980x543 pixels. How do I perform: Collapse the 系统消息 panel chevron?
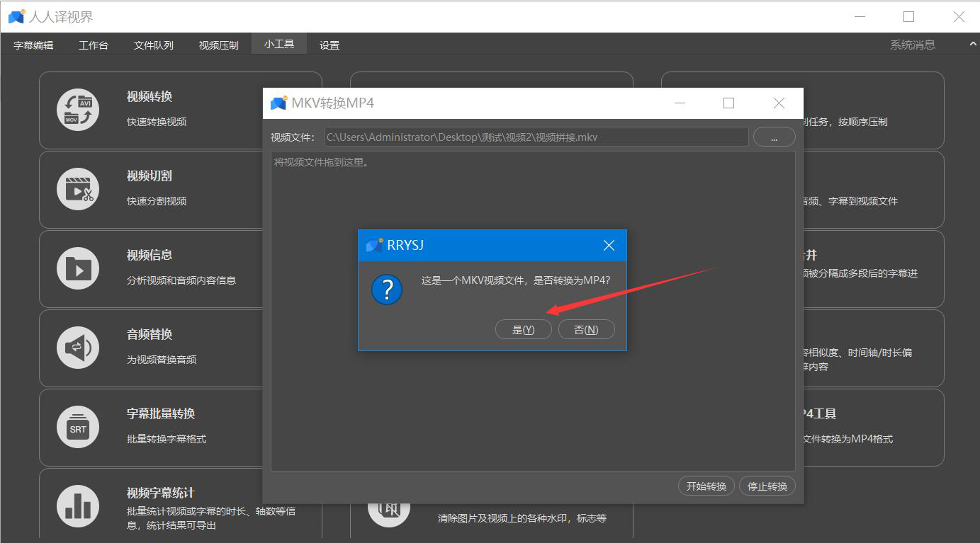(971, 43)
